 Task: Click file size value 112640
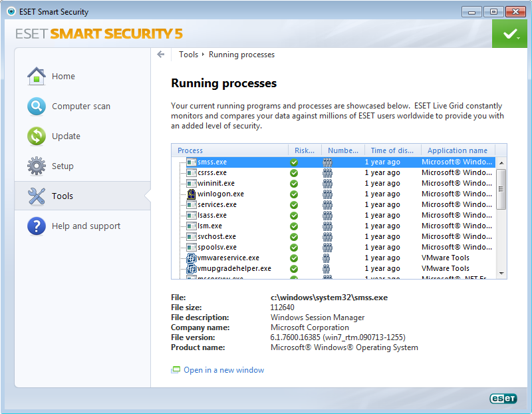click(282, 308)
